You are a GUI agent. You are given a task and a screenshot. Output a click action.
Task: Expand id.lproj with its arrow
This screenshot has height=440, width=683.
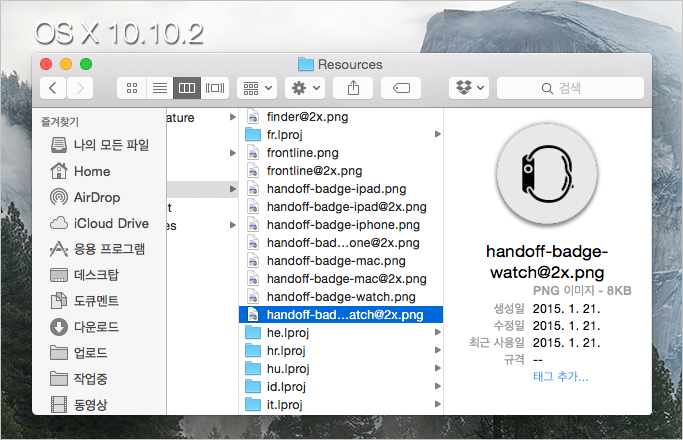[437, 386]
